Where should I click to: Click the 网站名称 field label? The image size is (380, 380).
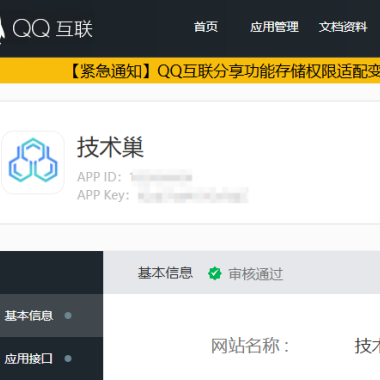click(x=250, y=346)
